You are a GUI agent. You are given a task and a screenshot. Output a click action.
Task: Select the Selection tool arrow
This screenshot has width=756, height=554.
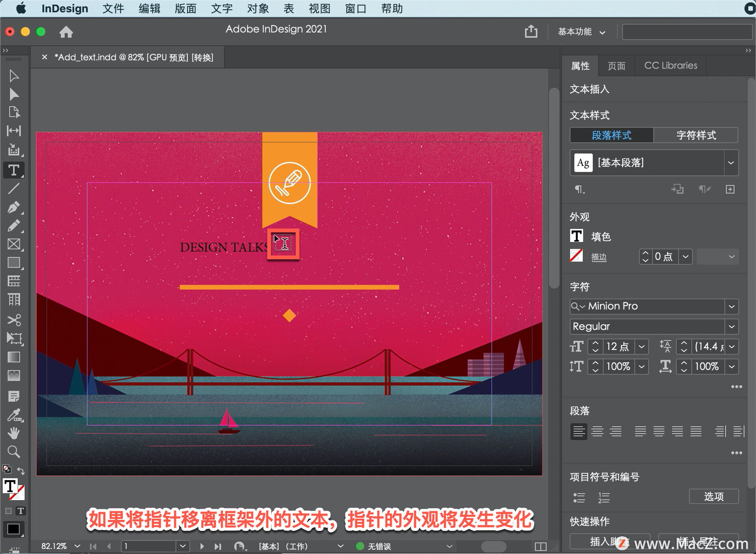coord(14,76)
